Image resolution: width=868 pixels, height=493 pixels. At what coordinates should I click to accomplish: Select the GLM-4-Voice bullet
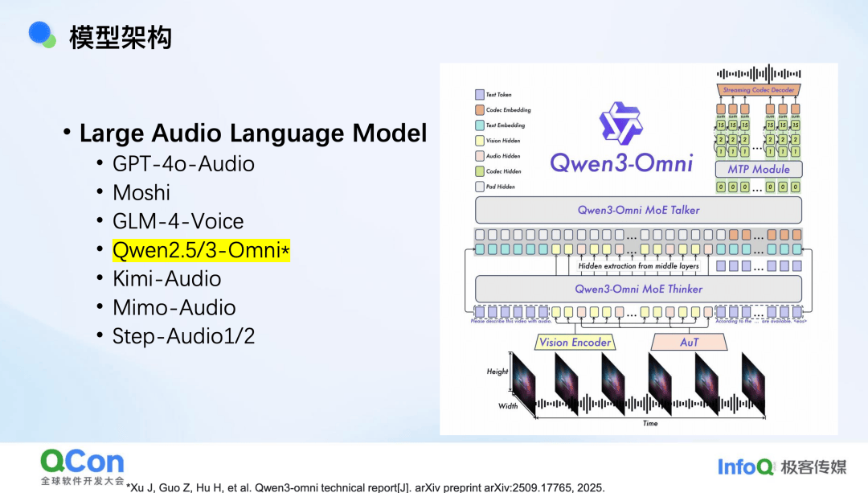click(178, 222)
